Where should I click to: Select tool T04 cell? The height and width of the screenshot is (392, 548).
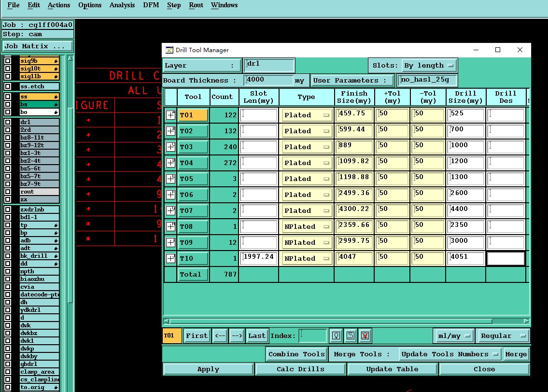(x=193, y=163)
